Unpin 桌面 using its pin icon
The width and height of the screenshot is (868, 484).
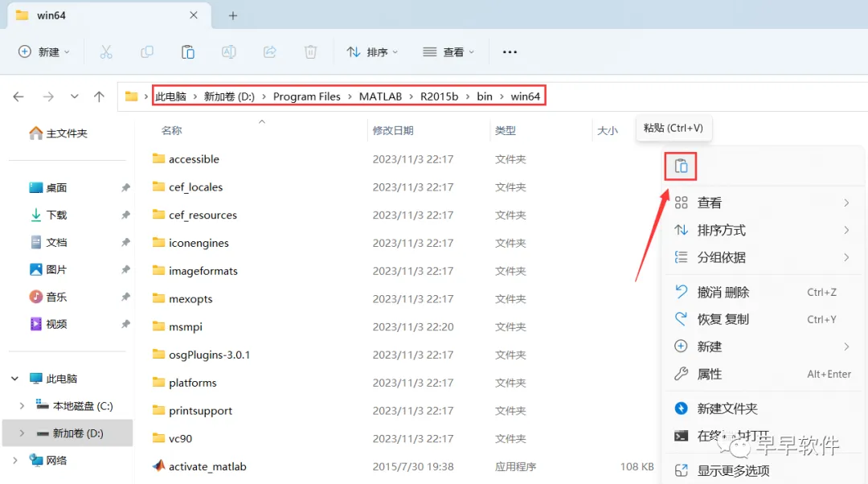point(125,187)
